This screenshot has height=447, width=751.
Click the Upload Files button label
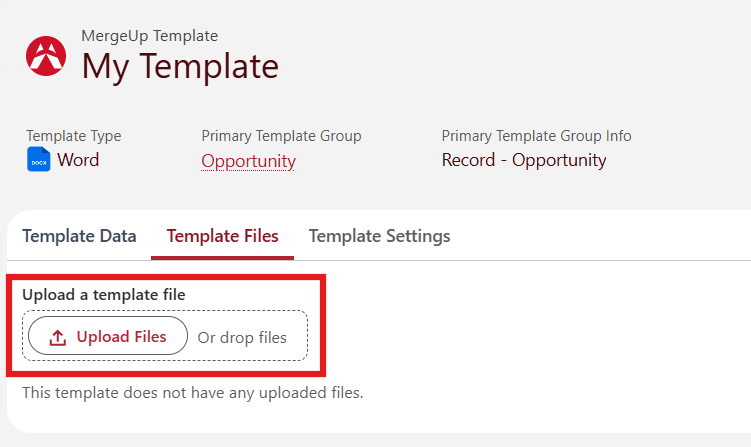click(x=121, y=336)
